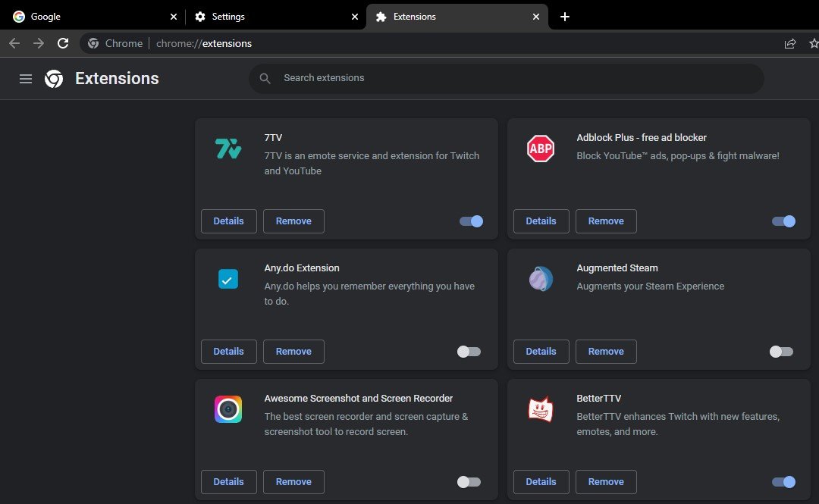
Task: Click the share icon in address bar
Action: [790, 43]
